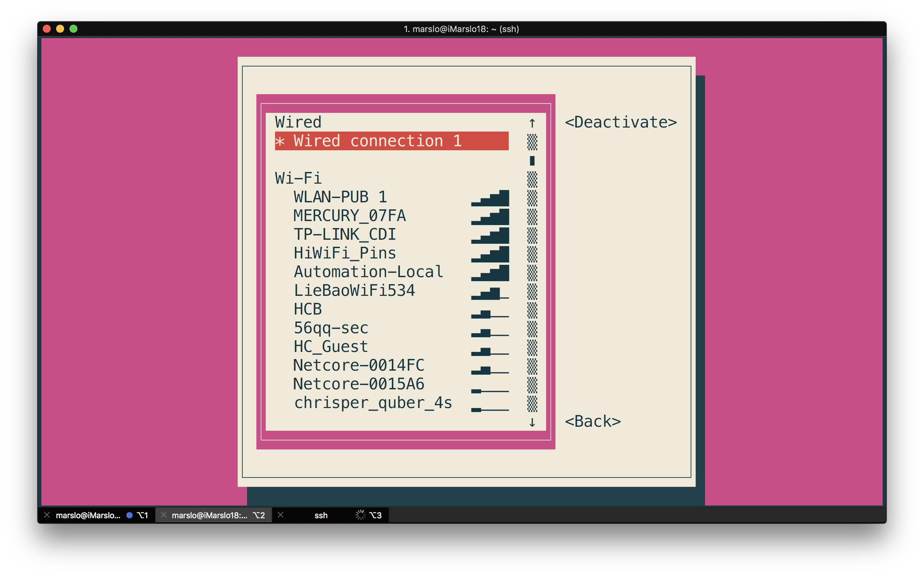Switch to the first marslo@iMarslo tab

click(x=96, y=515)
